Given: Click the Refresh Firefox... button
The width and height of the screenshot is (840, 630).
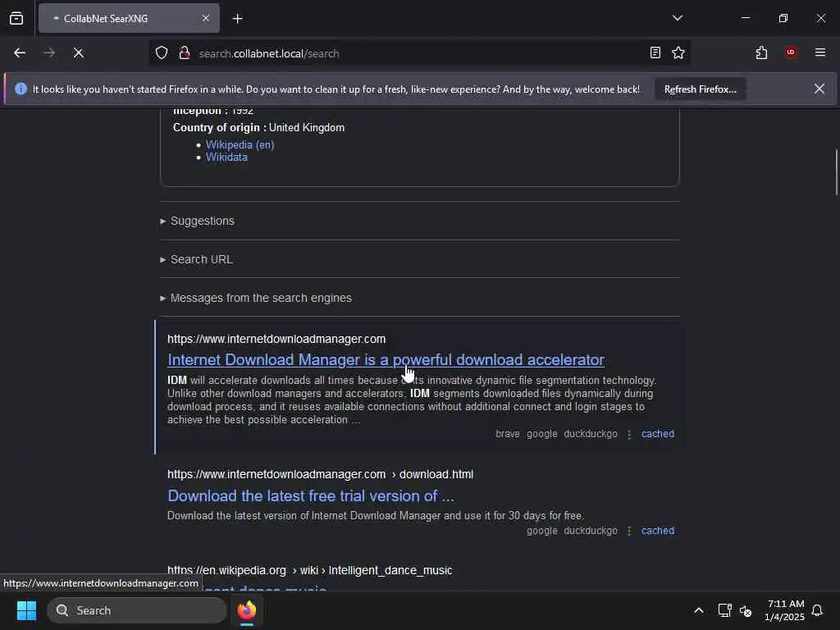Looking at the screenshot, I should tap(701, 89).
